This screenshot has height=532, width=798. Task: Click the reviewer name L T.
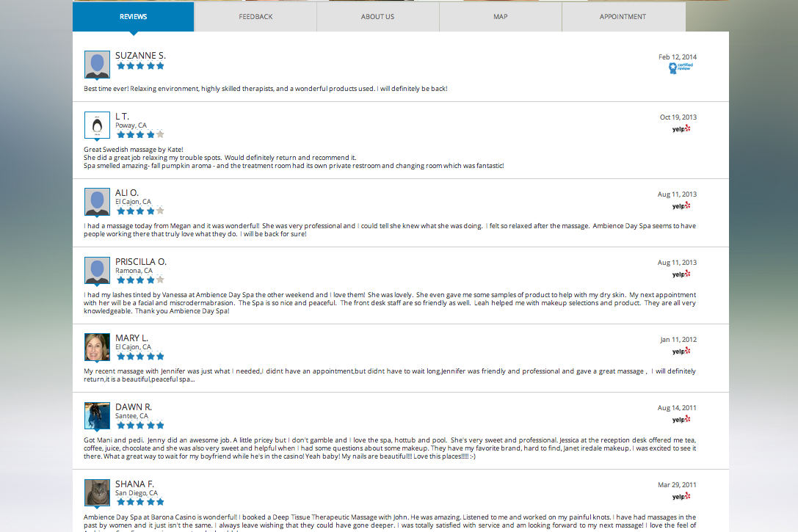click(122, 117)
